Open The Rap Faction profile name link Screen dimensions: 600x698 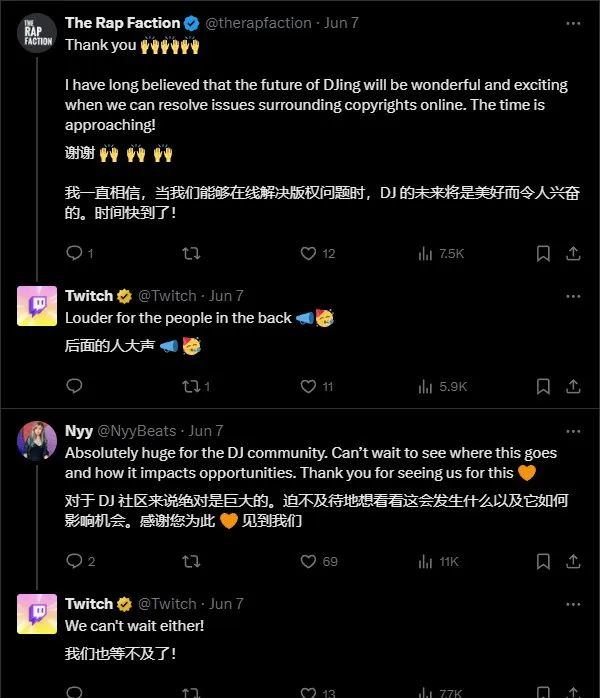coord(122,23)
